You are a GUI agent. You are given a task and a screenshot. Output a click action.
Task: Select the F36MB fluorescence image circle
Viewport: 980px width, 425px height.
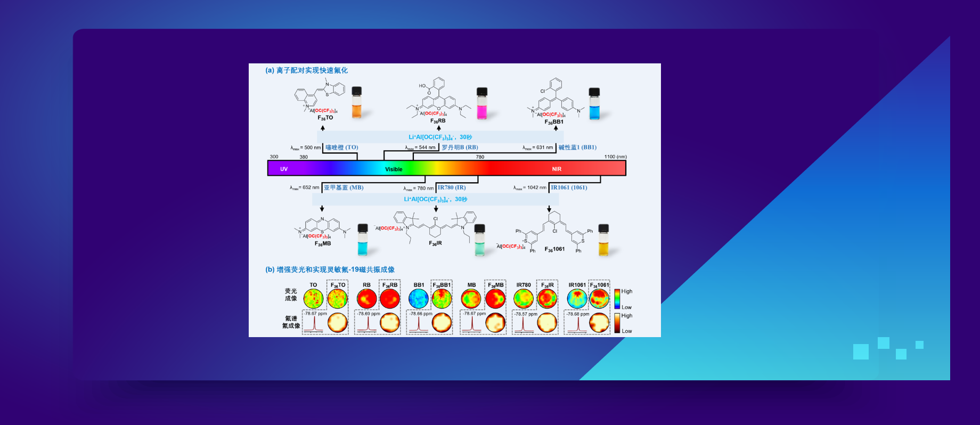point(495,299)
